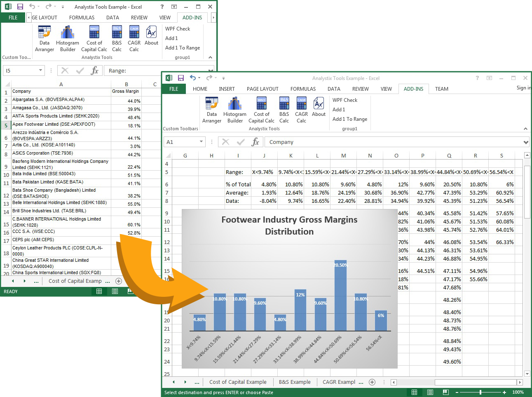The height and width of the screenshot is (397, 532).
Task: Open FORMULAS tab in back Excel window
Action: pyautogui.click(x=82, y=18)
